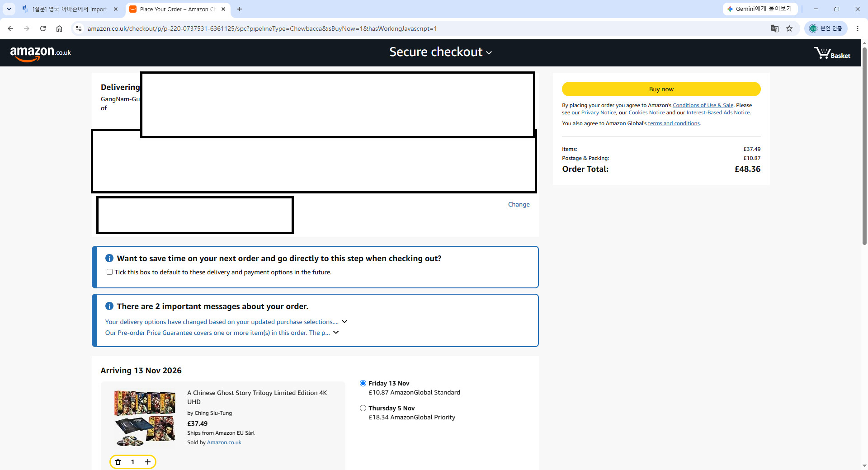Viewport: 868px width, 470px height.
Task: Open the Basket cart icon
Action: pyautogui.click(x=832, y=53)
